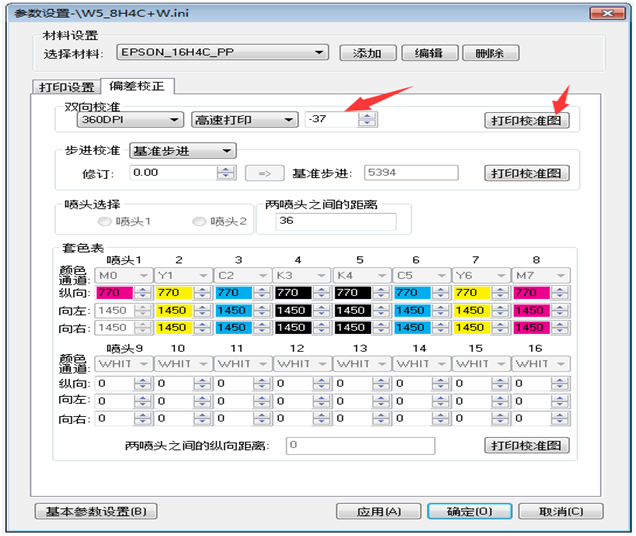Open the WHIT channel dropdown for head 12

click(x=302, y=364)
